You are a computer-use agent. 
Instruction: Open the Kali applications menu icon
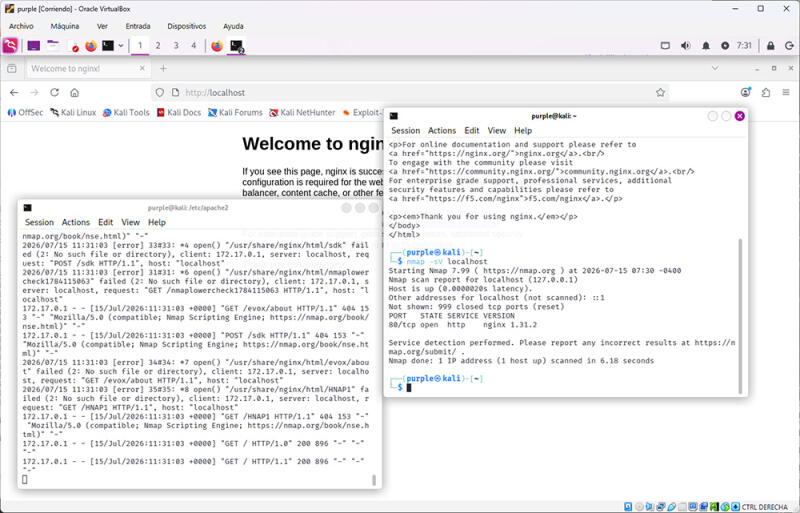[x=10, y=45]
